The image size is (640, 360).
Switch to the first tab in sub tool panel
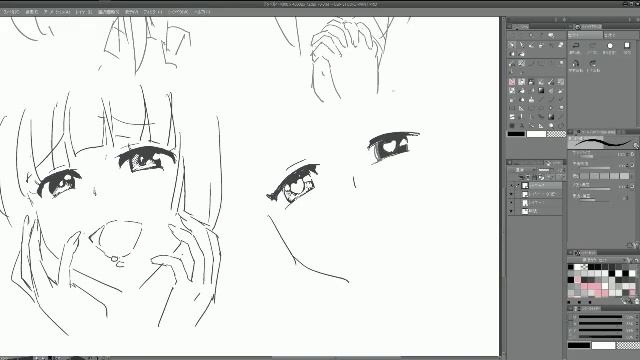[x=584, y=36]
